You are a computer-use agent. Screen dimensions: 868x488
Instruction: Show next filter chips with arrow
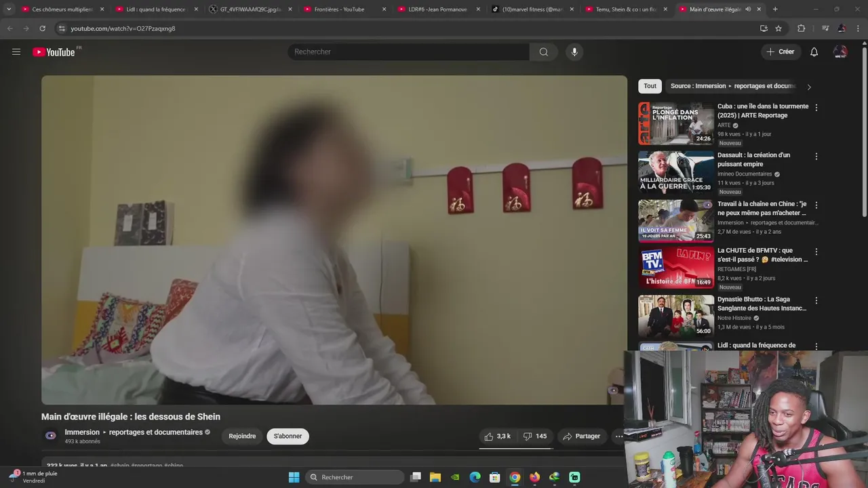(808, 87)
